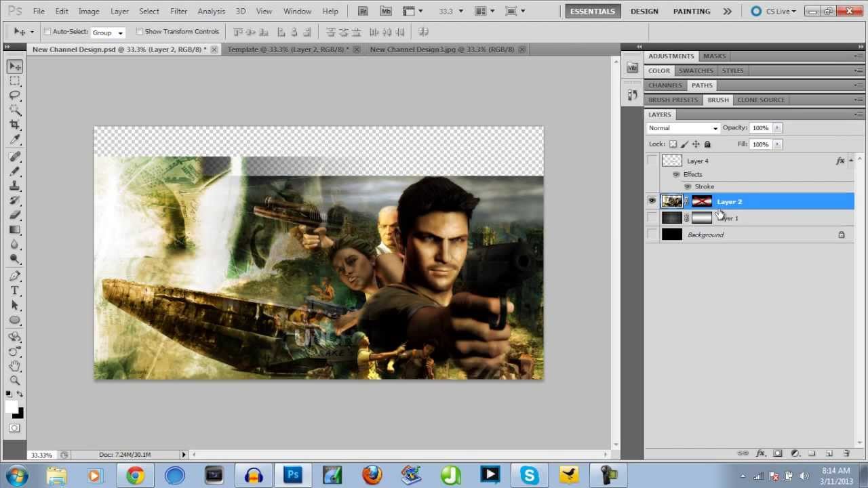Select the Pen tool

point(15,276)
